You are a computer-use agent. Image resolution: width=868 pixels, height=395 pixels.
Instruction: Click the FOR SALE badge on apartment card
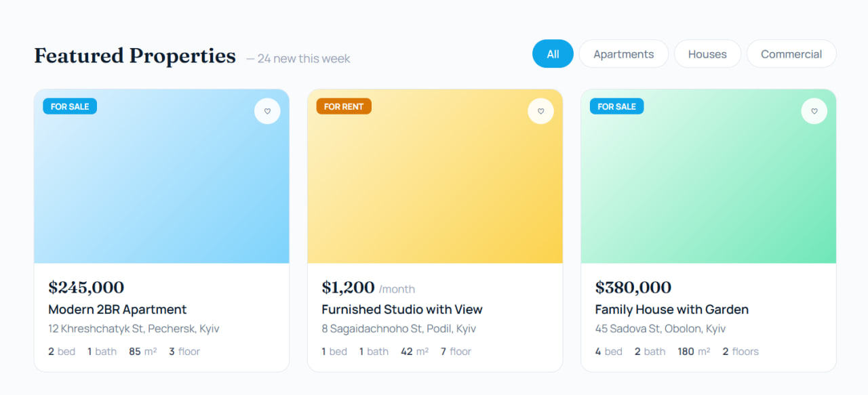coord(70,106)
